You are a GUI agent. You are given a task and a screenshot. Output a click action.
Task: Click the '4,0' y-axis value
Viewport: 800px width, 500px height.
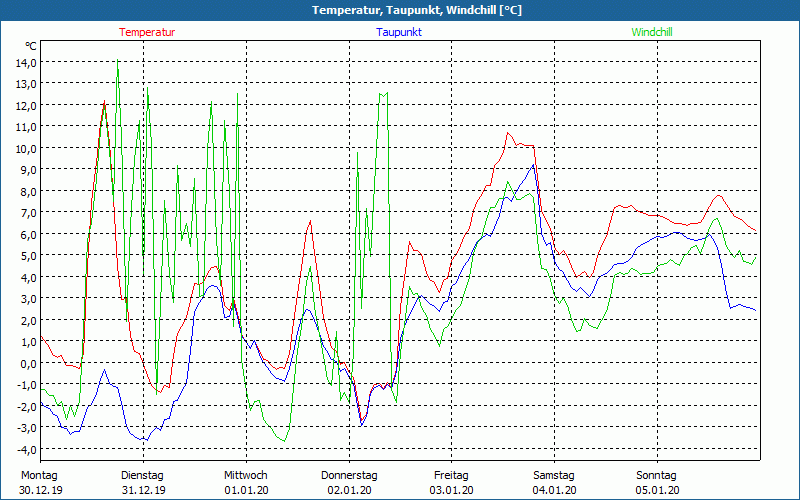[28, 278]
